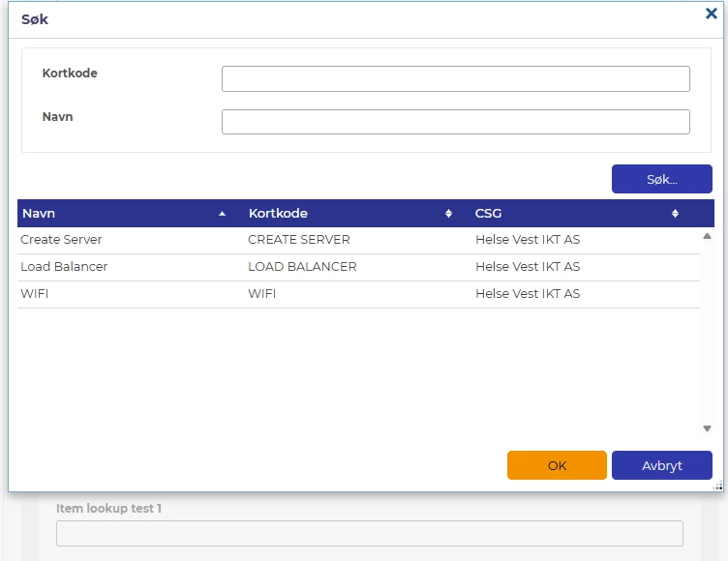Select the WIFI name cell

point(35,294)
